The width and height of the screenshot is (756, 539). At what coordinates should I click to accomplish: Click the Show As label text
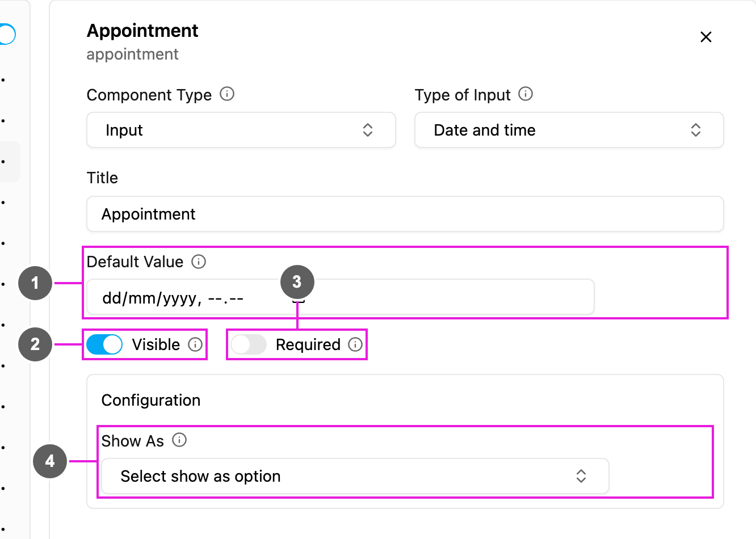pyautogui.click(x=133, y=441)
